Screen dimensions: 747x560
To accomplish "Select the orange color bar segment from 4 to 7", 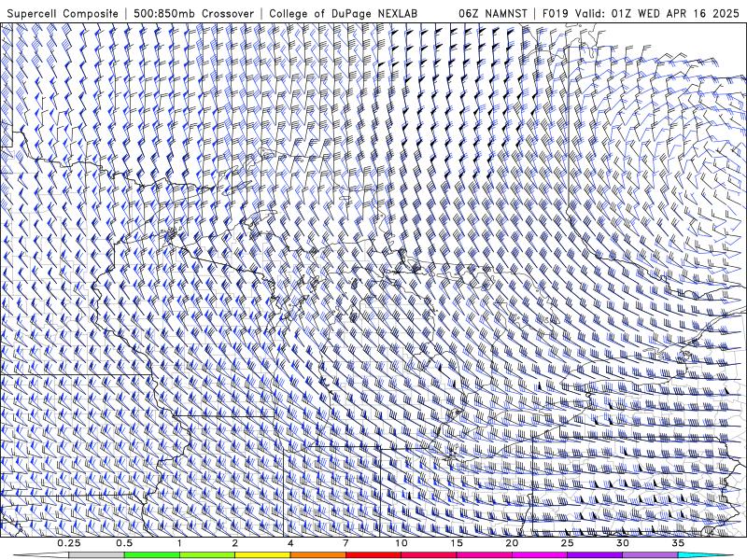I will [x=317, y=555].
